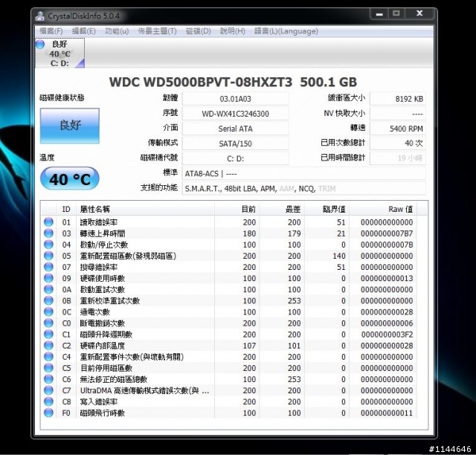Click the 40 次 power on count field
476x455 pixels.
(398, 143)
